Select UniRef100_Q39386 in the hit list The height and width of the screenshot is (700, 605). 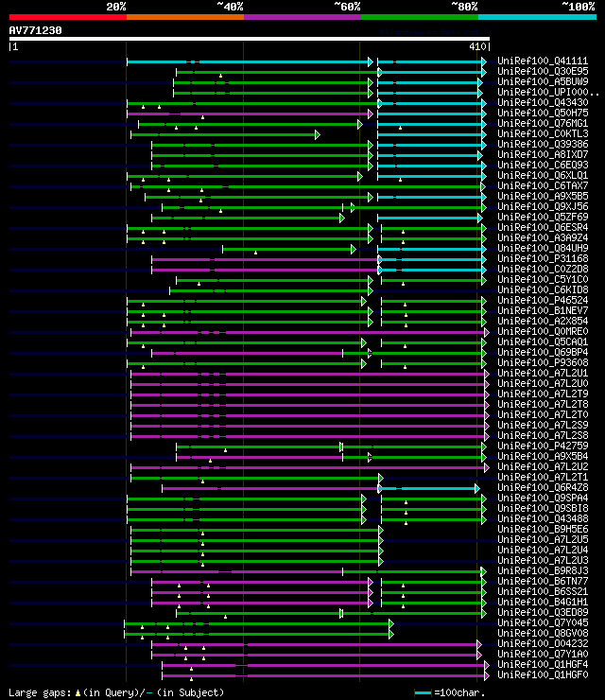pyautogui.click(x=543, y=144)
